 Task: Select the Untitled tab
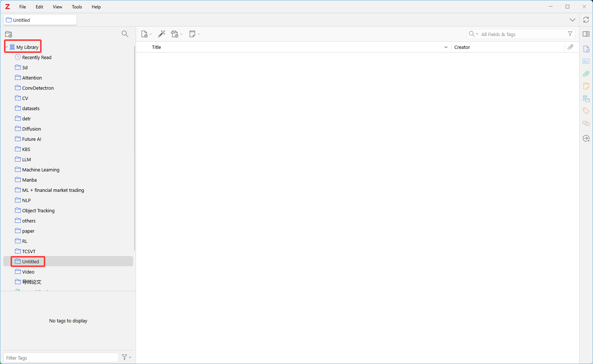point(40,20)
